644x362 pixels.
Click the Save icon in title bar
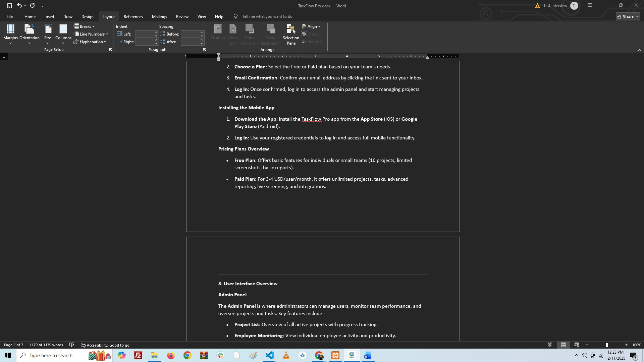10,6
